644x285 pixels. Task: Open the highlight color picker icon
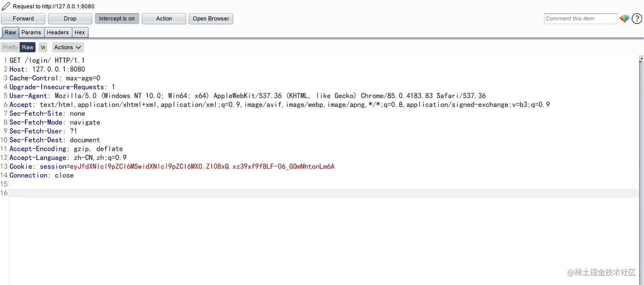coord(624,18)
